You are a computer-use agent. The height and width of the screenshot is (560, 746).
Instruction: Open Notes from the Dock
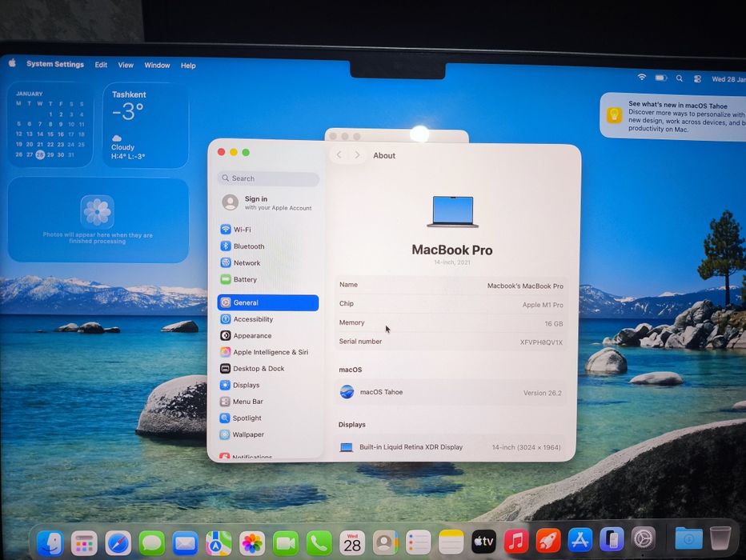click(x=451, y=542)
